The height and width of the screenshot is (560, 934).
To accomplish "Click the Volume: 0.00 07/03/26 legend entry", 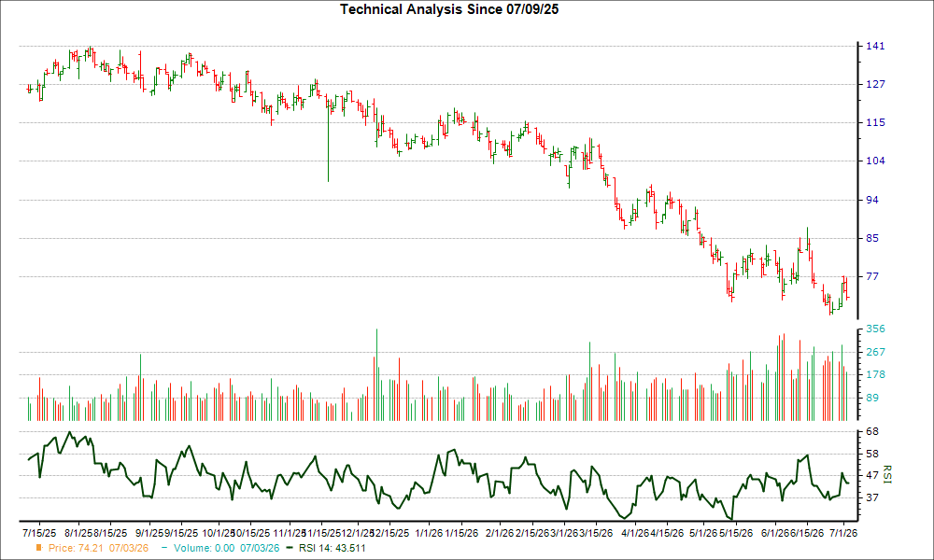I will [226, 548].
